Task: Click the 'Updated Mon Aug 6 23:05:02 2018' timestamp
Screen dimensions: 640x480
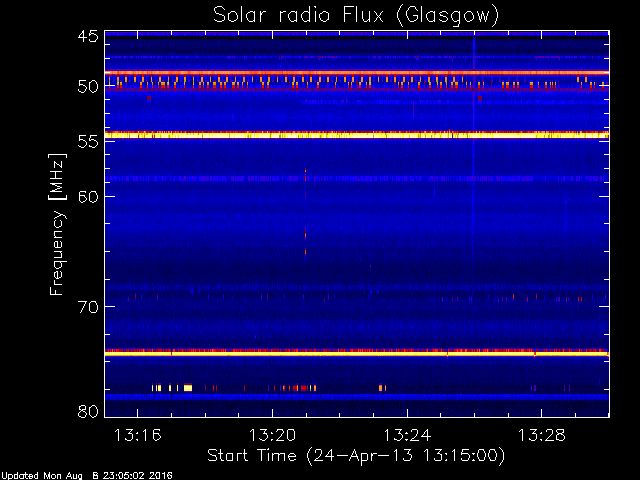Action: 87,476
